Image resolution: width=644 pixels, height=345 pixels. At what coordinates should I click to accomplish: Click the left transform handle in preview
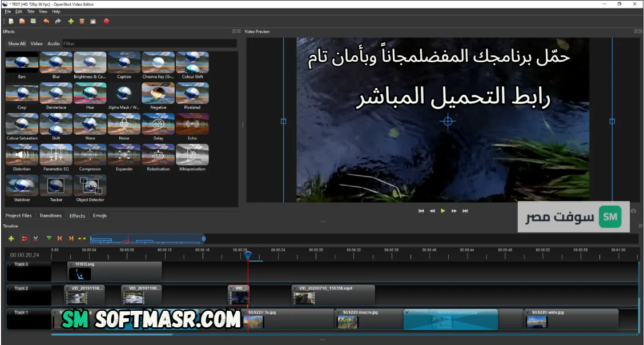click(283, 121)
